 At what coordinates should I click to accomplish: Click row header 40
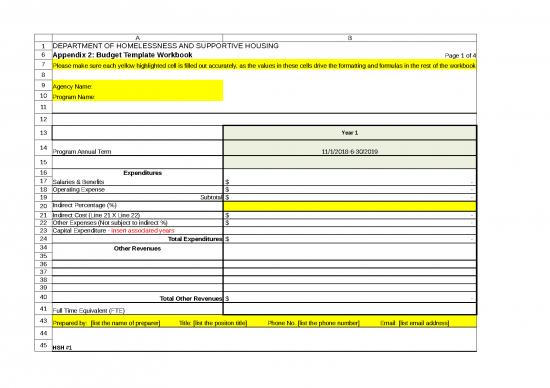click(x=43, y=297)
